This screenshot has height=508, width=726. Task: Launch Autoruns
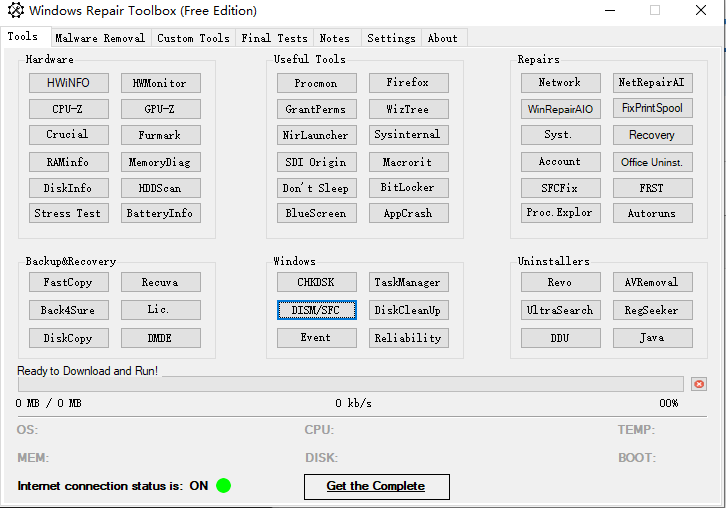click(653, 213)
